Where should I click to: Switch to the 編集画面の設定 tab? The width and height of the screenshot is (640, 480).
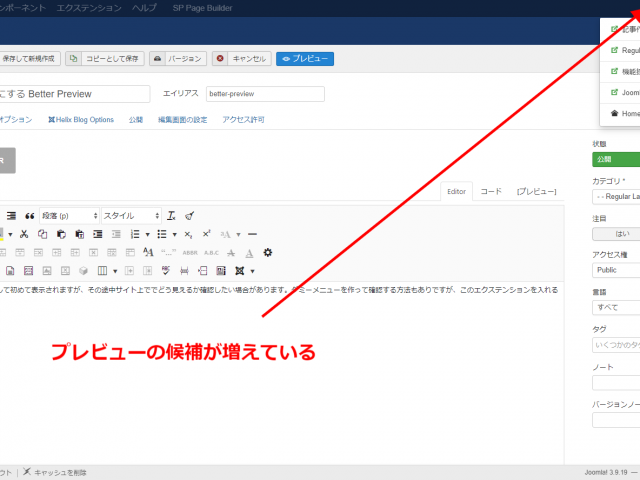[182, 120]
